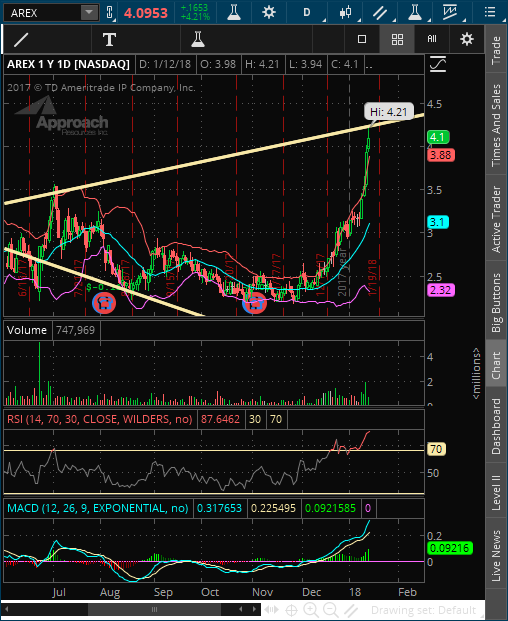
Task: Open the candlestick chart style menu
Action: click(x=346, y=13)
